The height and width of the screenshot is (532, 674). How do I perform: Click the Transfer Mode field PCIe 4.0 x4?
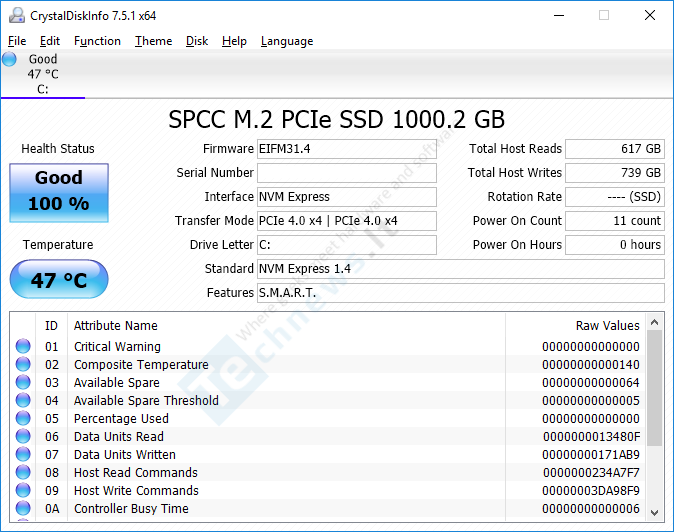(x=347, y=221)
